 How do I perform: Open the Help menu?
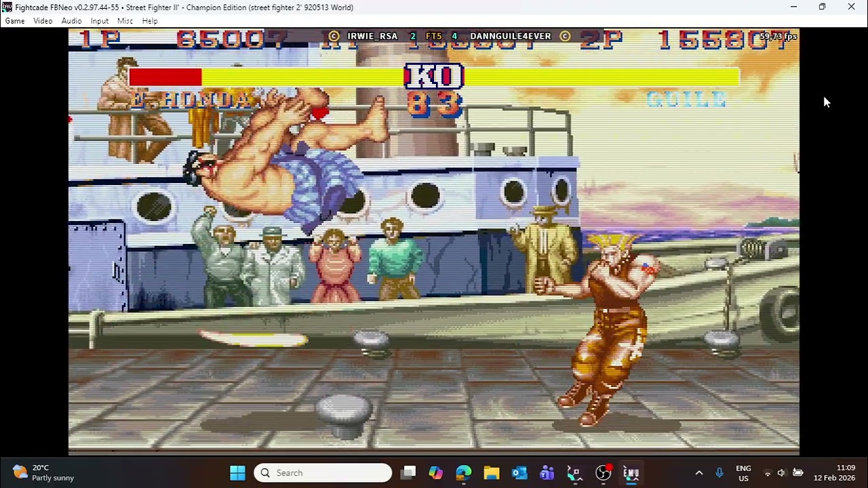click(x=150, y=21)
